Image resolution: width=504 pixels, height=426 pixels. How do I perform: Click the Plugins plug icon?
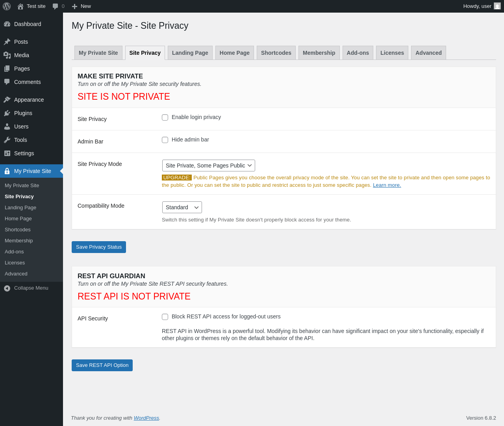(x=7, y=113)
